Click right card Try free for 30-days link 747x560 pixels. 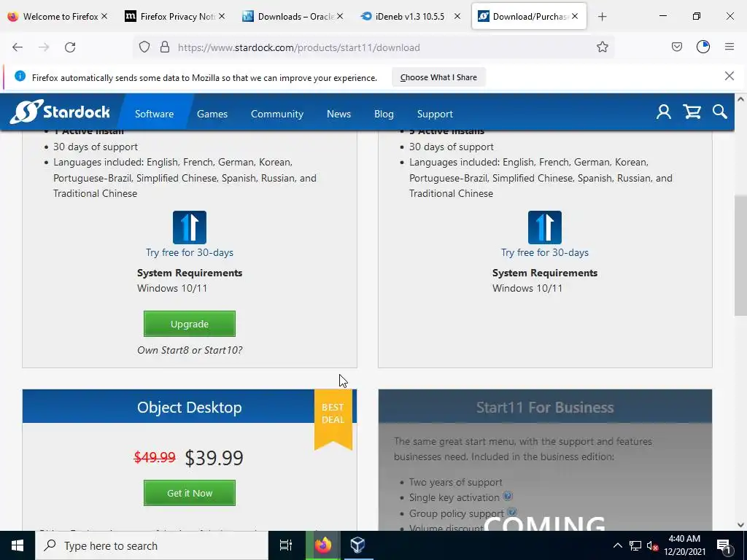pos(544,252)
